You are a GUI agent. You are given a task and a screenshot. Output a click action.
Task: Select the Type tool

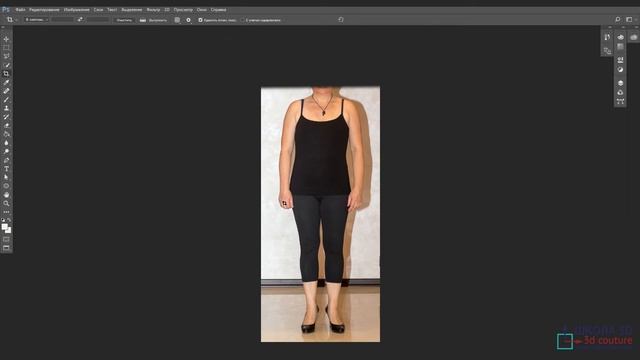click(x=6, y=169)
